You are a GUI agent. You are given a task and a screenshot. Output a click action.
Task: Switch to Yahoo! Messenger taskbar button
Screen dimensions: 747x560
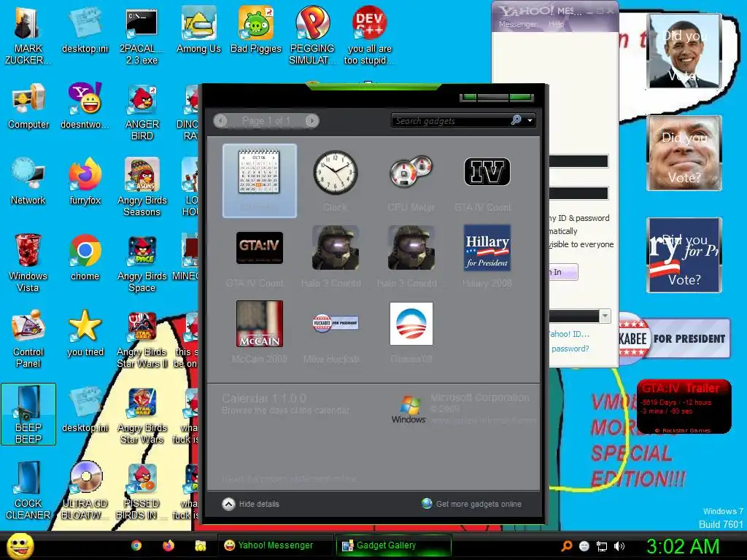click(276, 545)
